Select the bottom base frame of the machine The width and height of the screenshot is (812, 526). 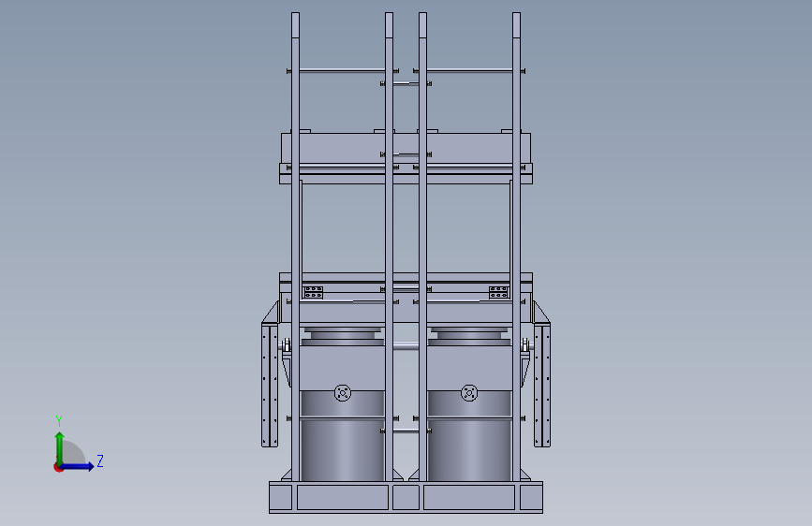click(406, 498)
